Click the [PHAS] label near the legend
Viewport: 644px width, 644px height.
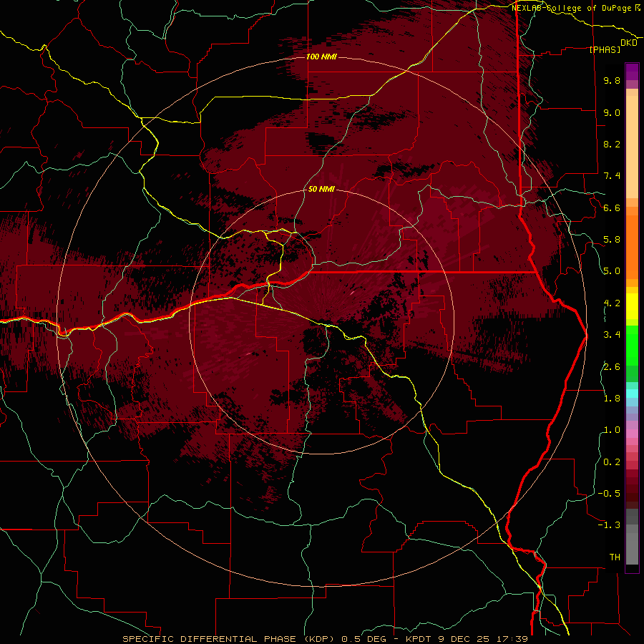[x=605, y=49]
